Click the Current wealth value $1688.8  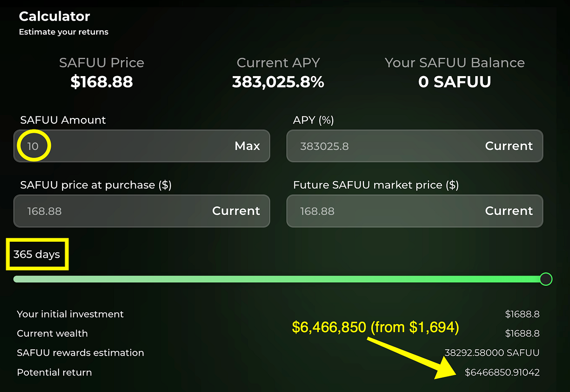(x=522, y=333)
